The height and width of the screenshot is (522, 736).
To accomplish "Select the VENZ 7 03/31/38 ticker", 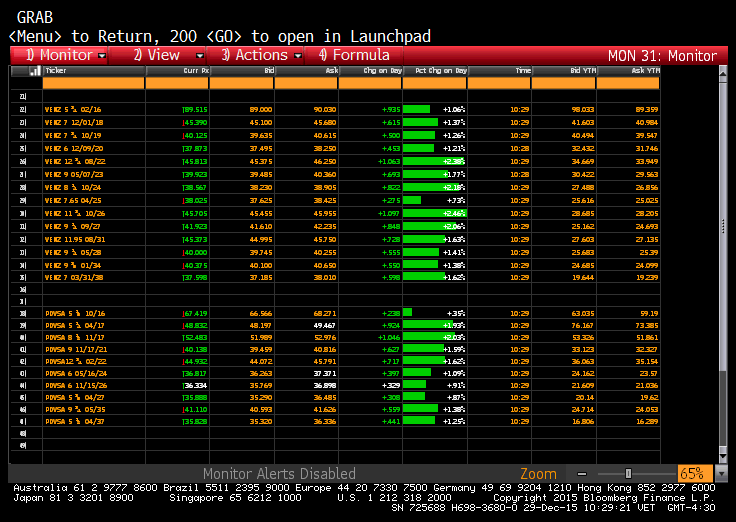I will click(74, 277).
